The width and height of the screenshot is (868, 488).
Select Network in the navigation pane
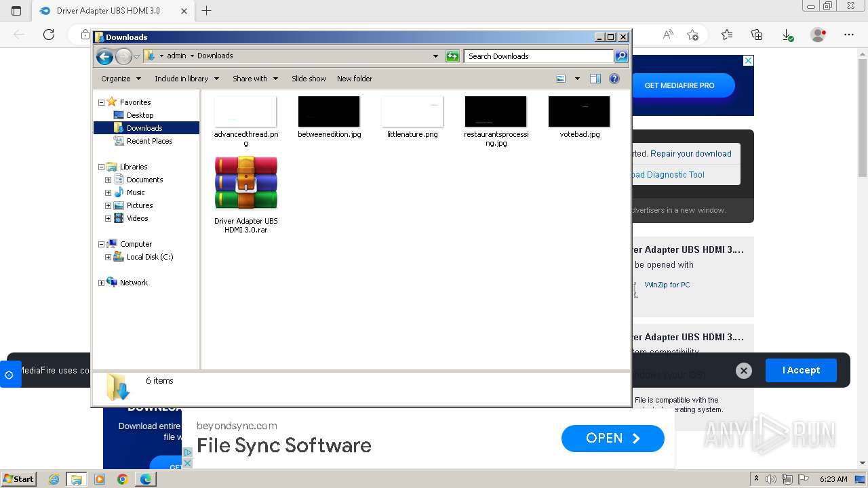[x=134, y=283]
